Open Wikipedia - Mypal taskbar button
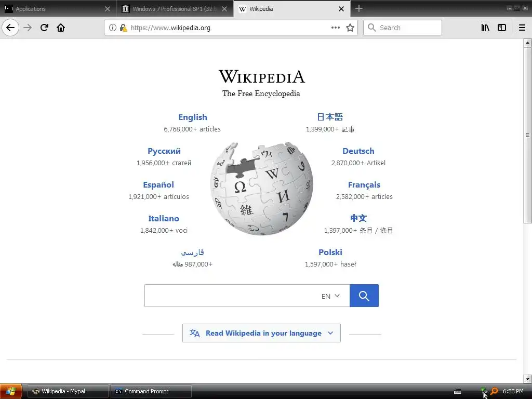Image resolution: width=532 pixels, height=399 pixels. click(x=68, y=391)
